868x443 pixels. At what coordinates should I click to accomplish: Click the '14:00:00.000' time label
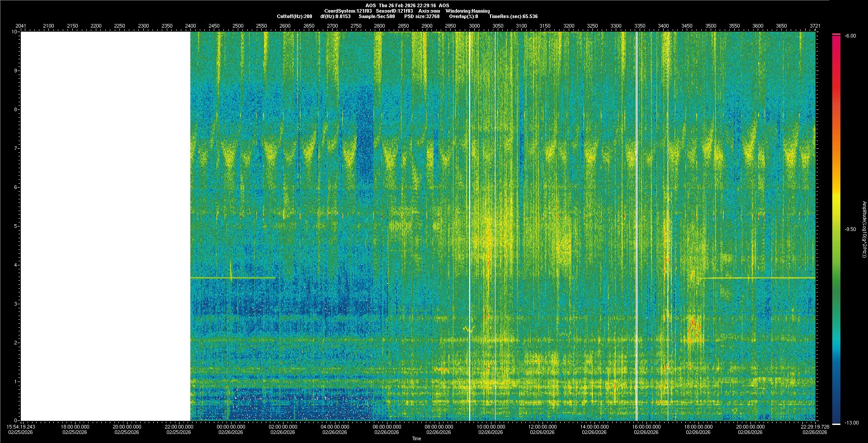[x=594, y=427]
